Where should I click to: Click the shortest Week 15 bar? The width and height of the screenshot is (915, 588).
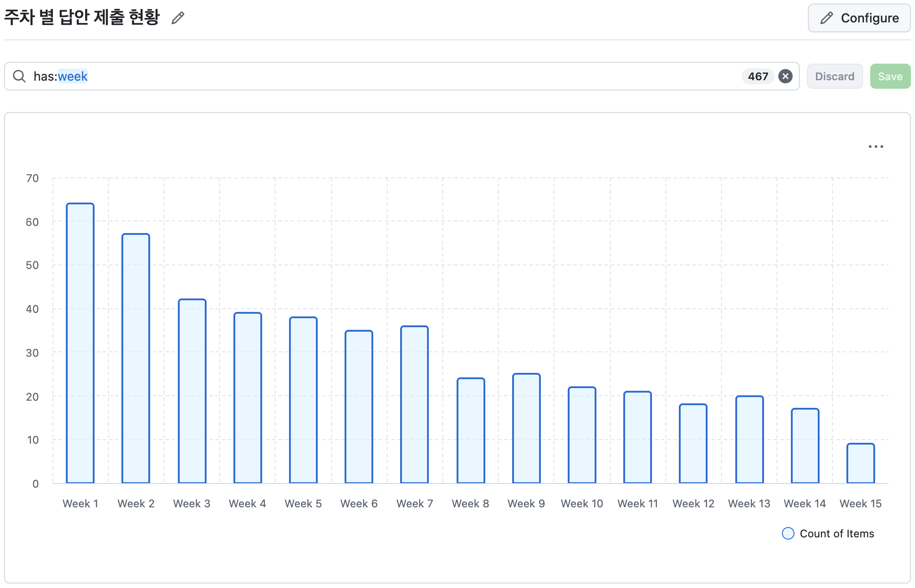(860, 463)
